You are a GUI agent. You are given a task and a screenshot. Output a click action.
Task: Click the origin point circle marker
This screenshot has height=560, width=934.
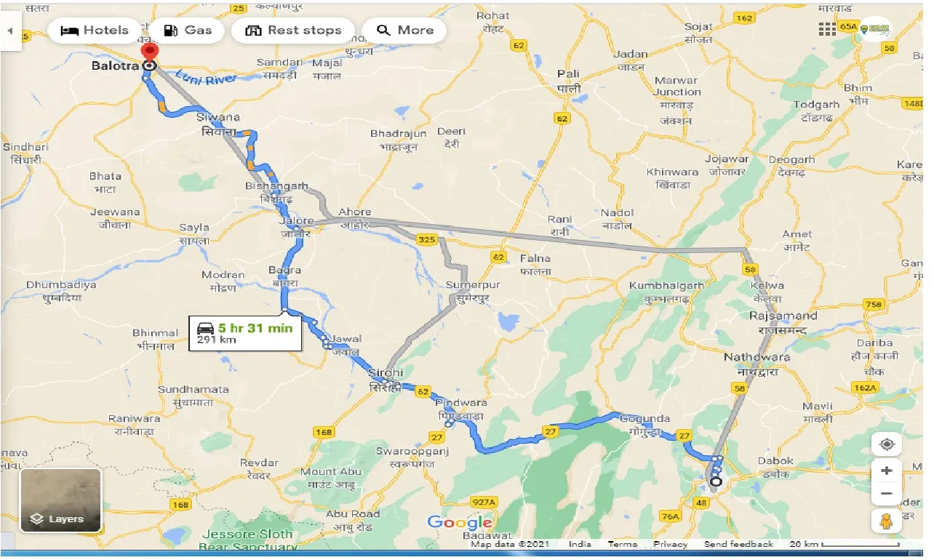pyautogui.click(x=714, y=481)
